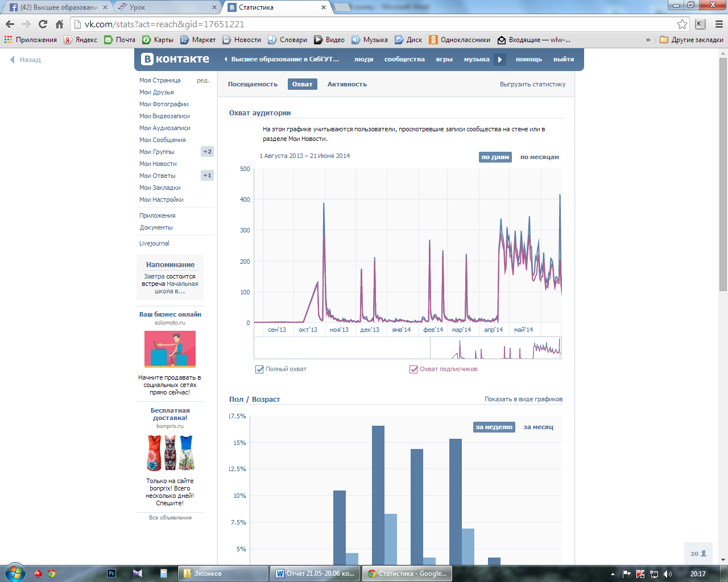Open Маркет bookmark

tap(198, 40)
